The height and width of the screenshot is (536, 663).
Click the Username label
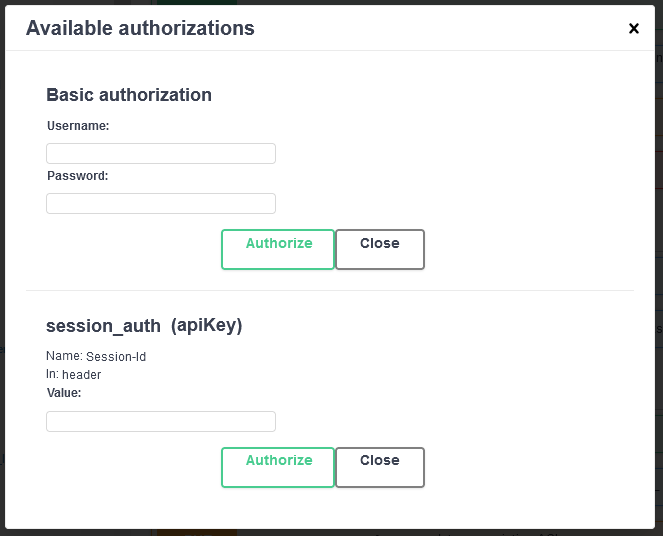pyautogui.click(x=78, y=126)
